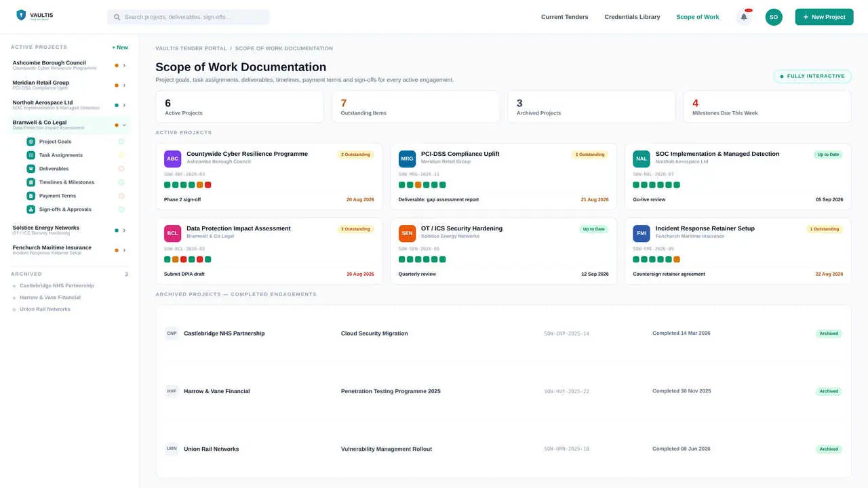The height and width of the screenshot is (488, 868).
Task: Open the SO user avatar
Action: [x=774, y=17]
